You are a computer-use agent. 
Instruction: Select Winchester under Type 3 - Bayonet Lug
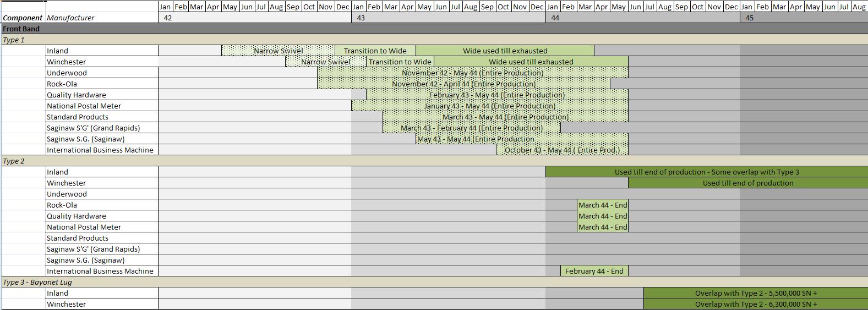[x=102, y=304]
